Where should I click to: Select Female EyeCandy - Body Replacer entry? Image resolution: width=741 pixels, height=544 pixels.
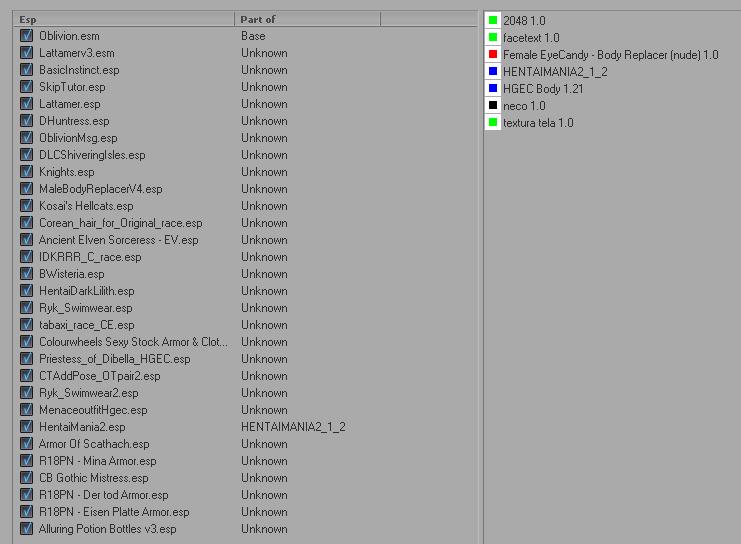point(611,55)
